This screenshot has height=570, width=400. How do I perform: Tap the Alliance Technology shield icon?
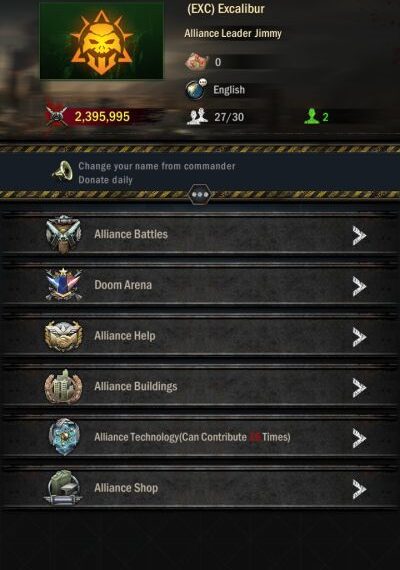[x=64, y=437]
